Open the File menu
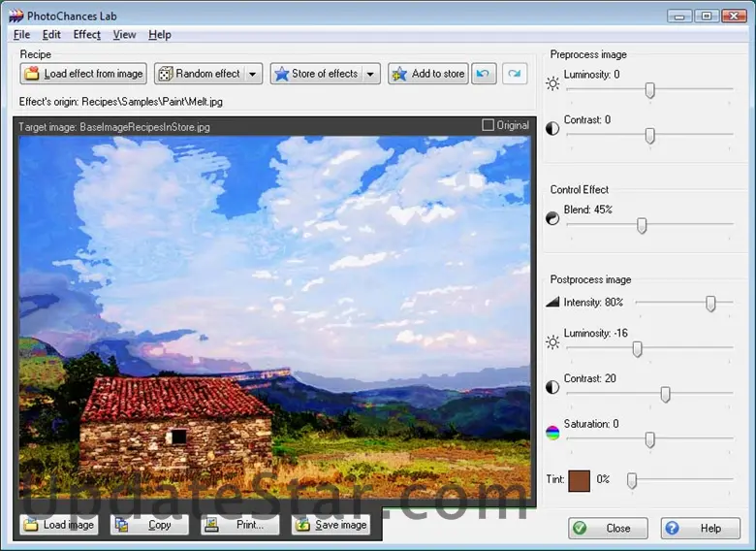 [21, 35]
